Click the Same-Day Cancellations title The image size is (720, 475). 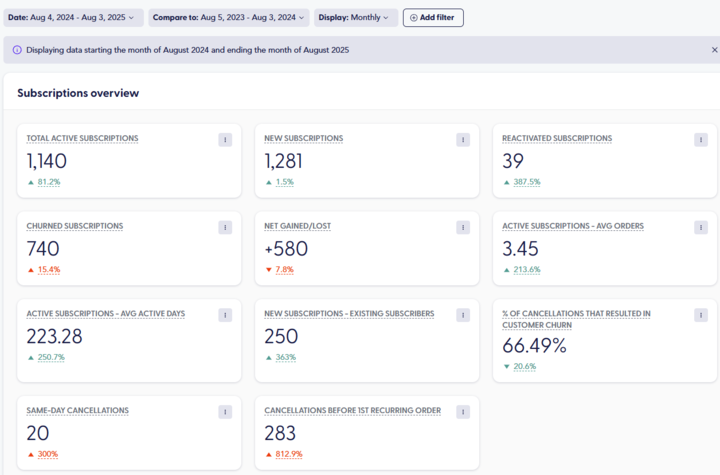pos(78,411)
